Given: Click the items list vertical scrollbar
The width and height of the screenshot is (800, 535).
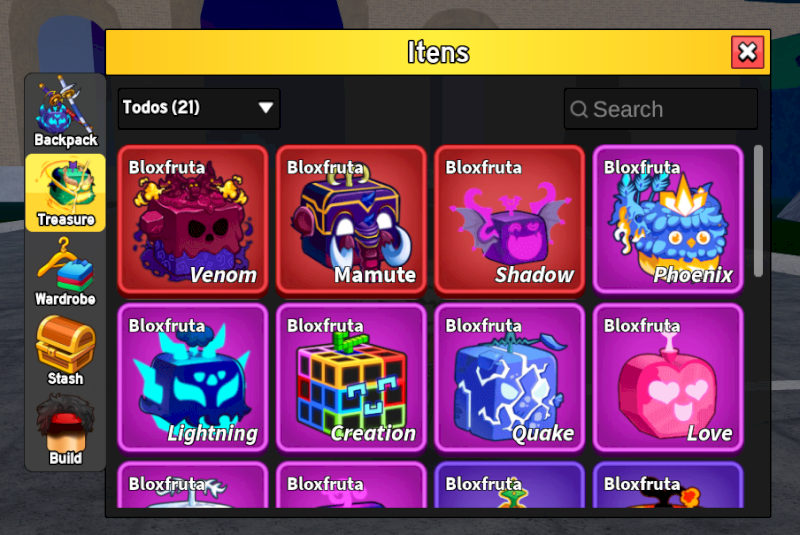Looking at the screenshot, I should (x=758, y=211).
